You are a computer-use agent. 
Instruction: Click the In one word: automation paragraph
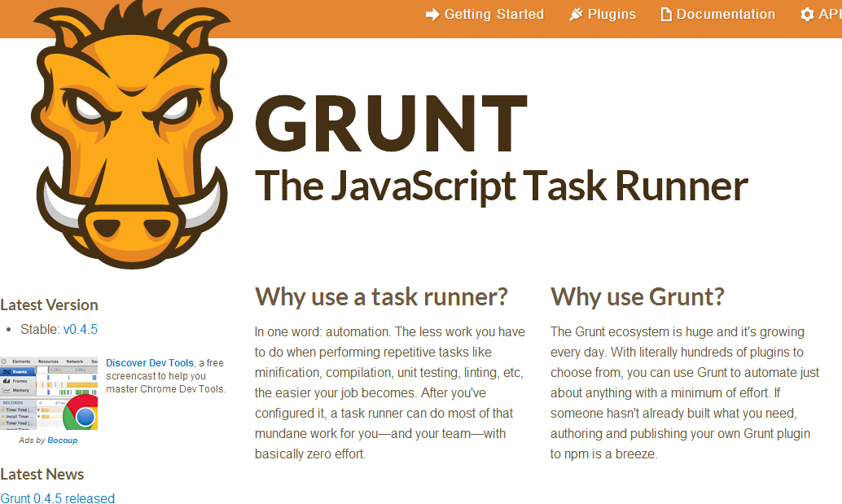coord(390,393)
